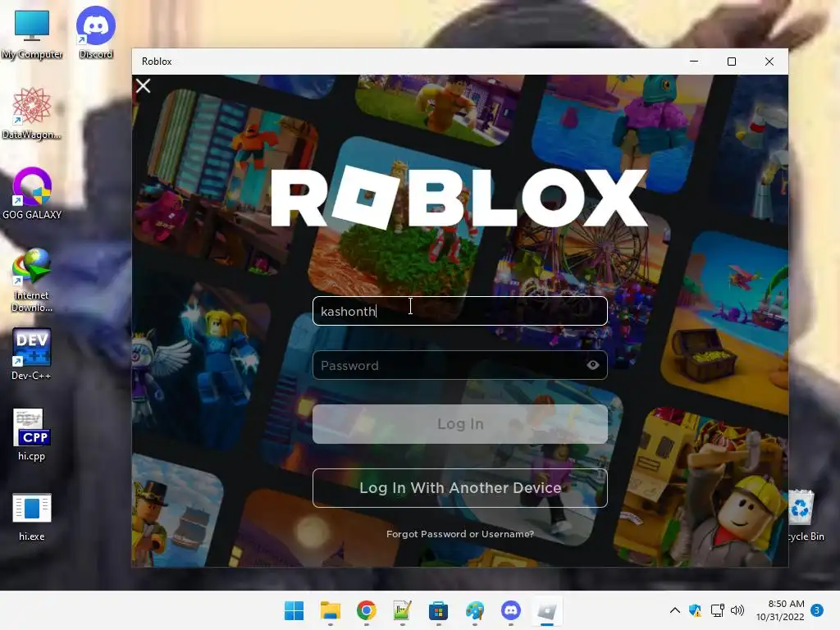Open the My Computer desktop icon

[x=32, y=33]
